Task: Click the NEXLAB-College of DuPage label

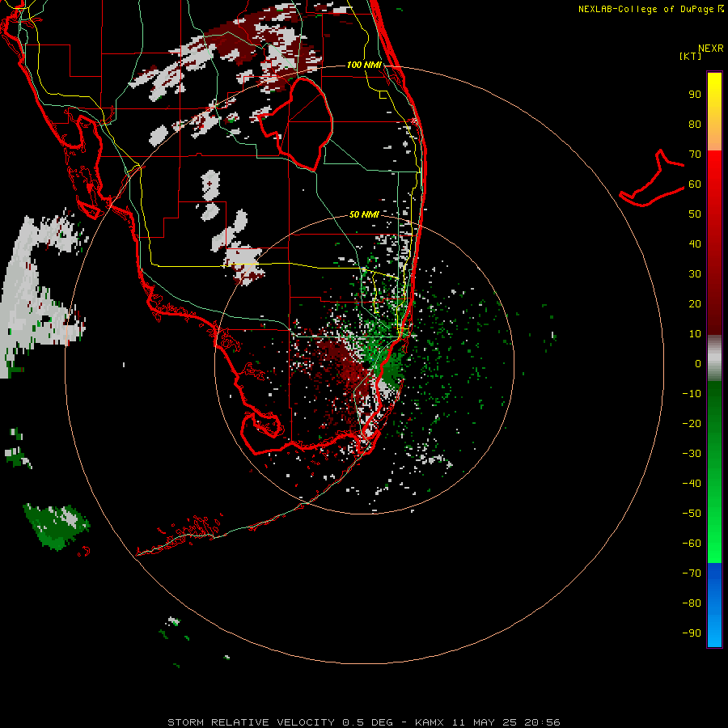Action: point(646,9)
